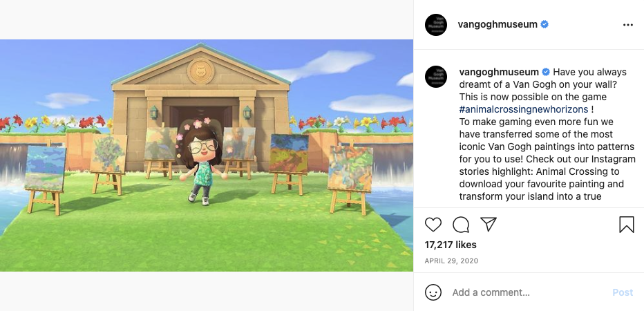Open the #animalcrossingnewhorizons hashtag

pyautogui.click(x=523, y=109)
